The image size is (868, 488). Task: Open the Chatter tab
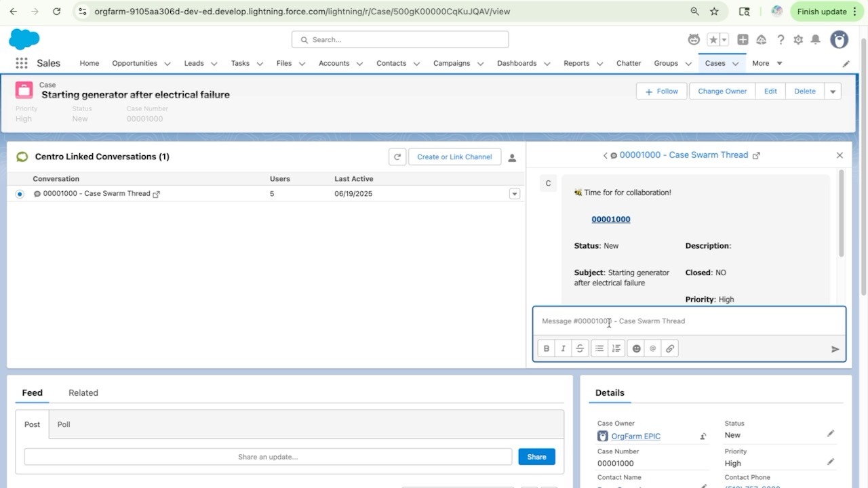click(x=629, y=63)
